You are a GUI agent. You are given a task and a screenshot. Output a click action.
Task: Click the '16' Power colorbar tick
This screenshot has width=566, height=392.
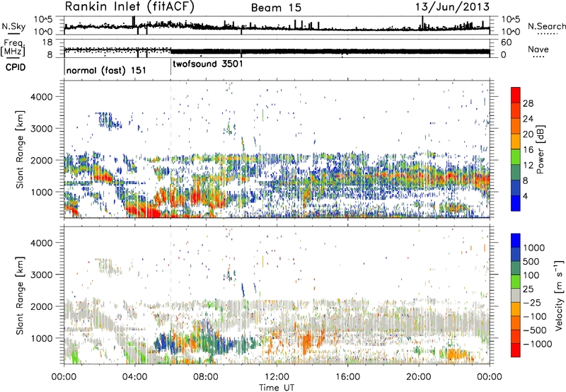click(528, 150)
